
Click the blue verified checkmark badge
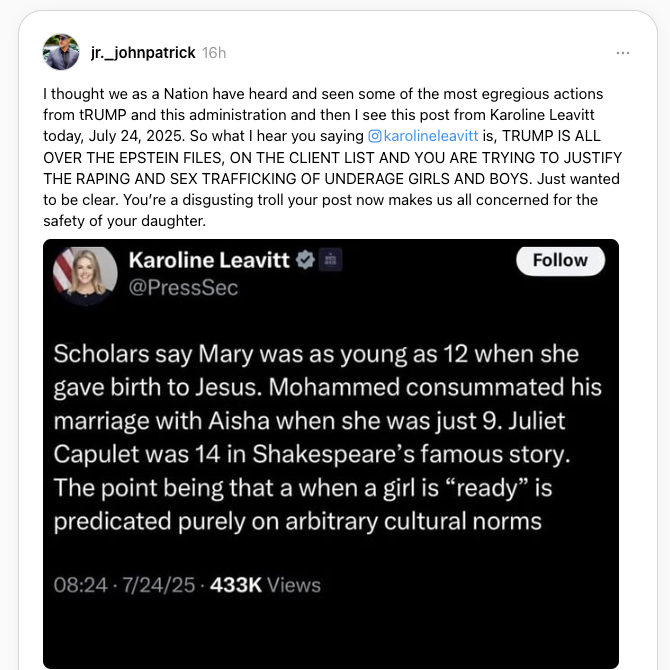306,260
